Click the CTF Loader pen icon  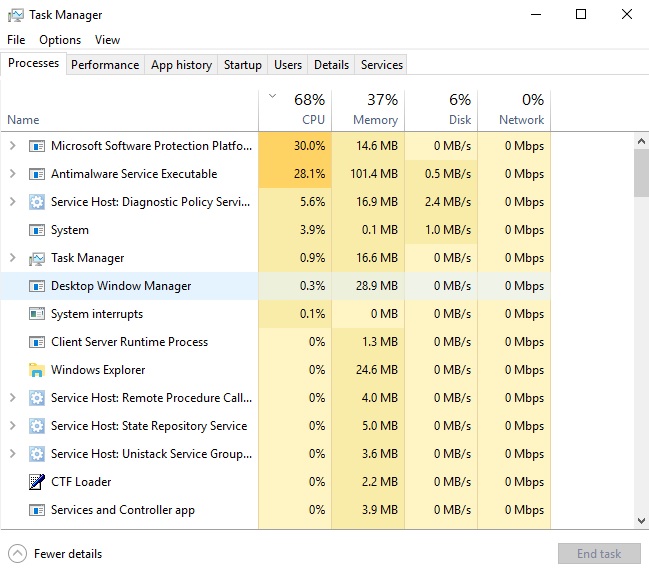(x=37, y=482)
